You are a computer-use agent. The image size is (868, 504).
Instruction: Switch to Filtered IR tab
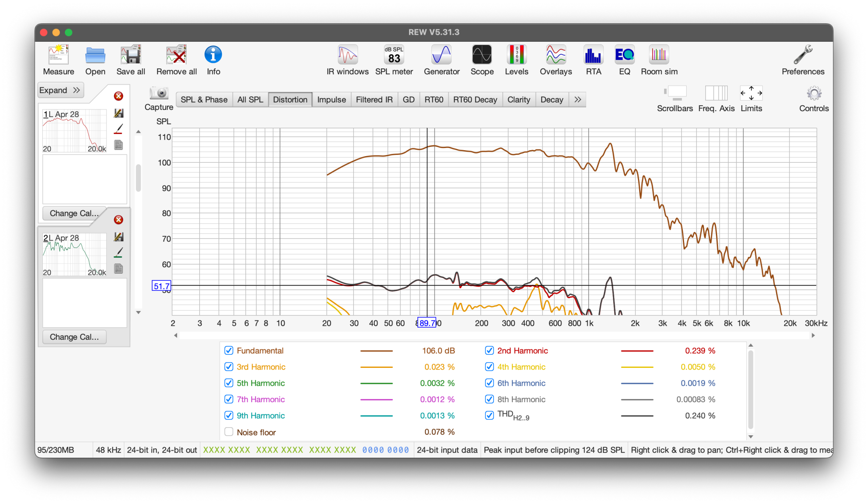374,100
